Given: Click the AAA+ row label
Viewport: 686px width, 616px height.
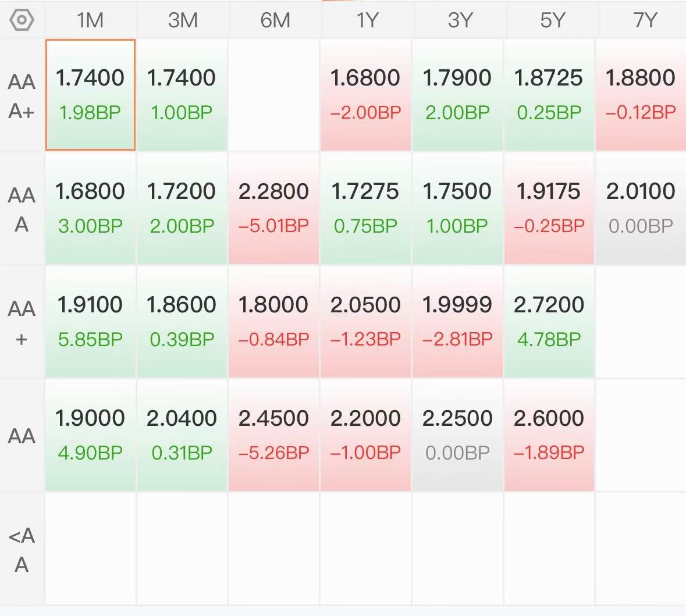Looking at the screenshot, I should 22,96.
